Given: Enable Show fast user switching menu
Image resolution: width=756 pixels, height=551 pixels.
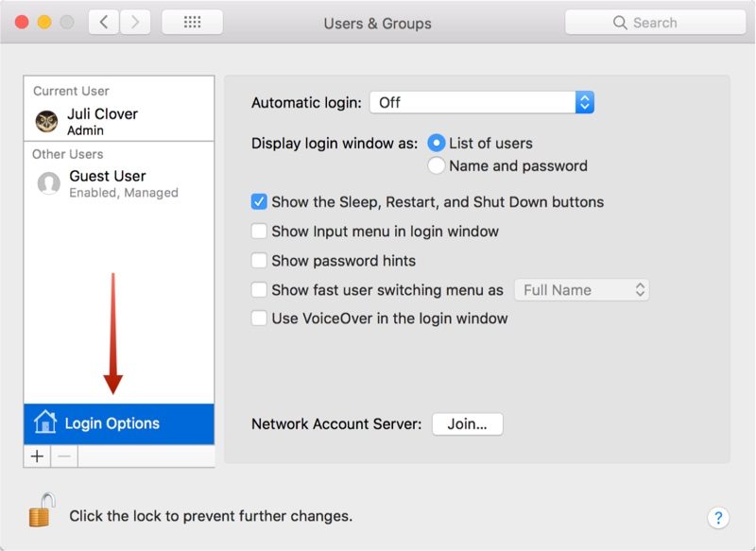Looking at the screenshot, I should pos(259,290).
